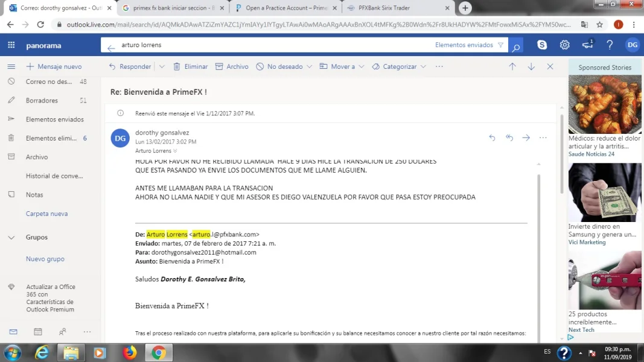Go to the next message arrow
The height and width of the screenshot is (362, 644).
531,66
